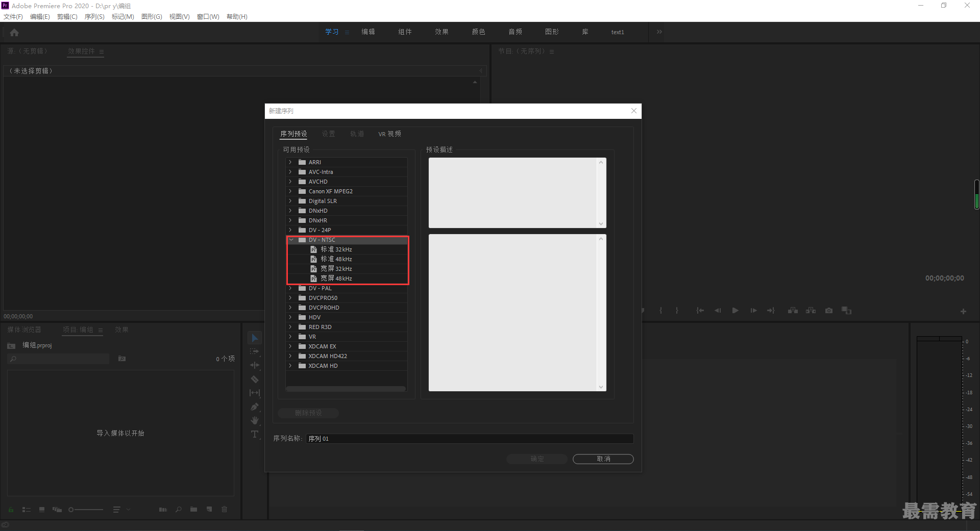Select the 标准 48kHz preset
980x531 pixels.
[x=336, y=259]
